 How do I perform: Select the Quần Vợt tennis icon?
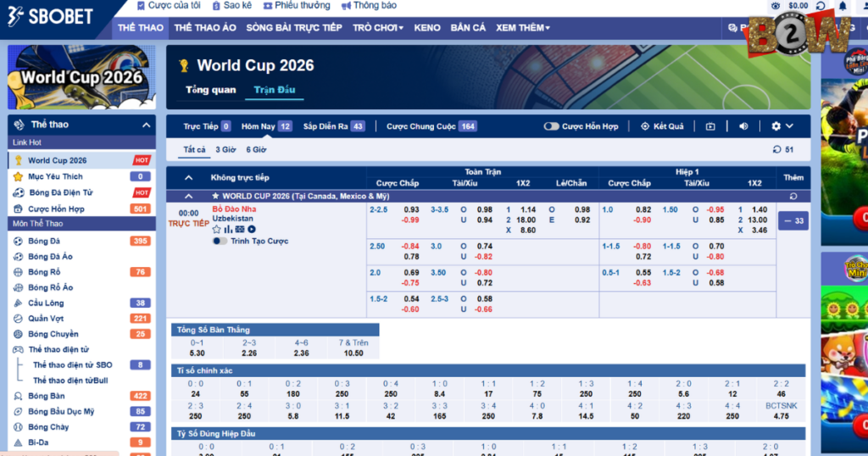[19, 319]
